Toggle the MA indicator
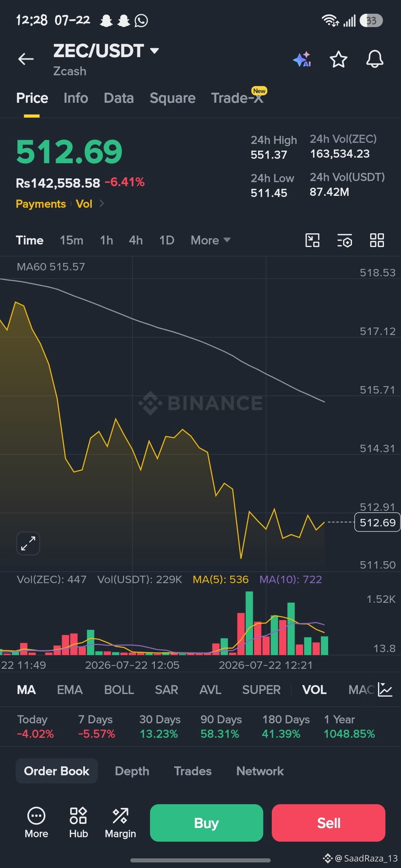401x868 pixels. (26, 690)
